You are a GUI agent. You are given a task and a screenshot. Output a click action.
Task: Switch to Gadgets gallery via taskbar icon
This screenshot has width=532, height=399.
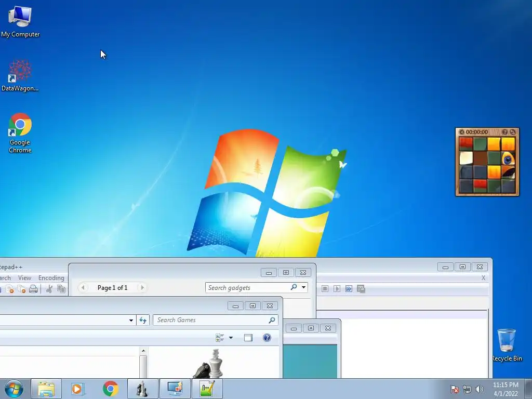[x=175, y=389]
